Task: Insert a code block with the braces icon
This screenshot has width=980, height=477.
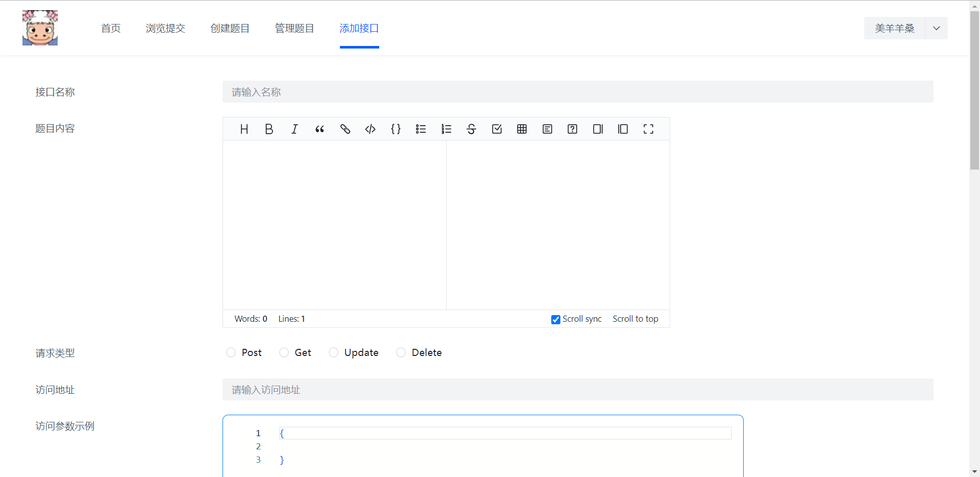Action: pyautogui.click(x=396, y=129)
